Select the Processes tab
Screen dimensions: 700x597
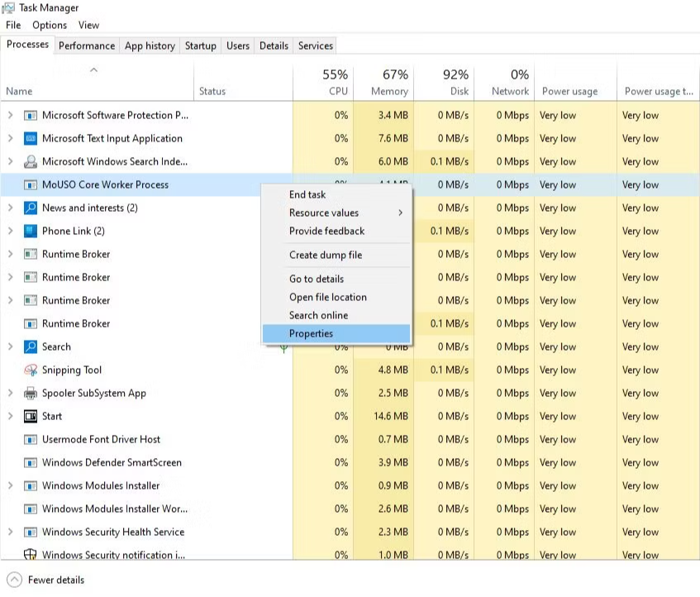click(27, 44)
